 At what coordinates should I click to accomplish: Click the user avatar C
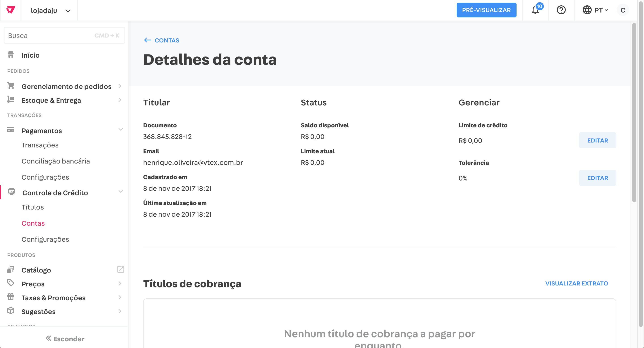(623, 10)
